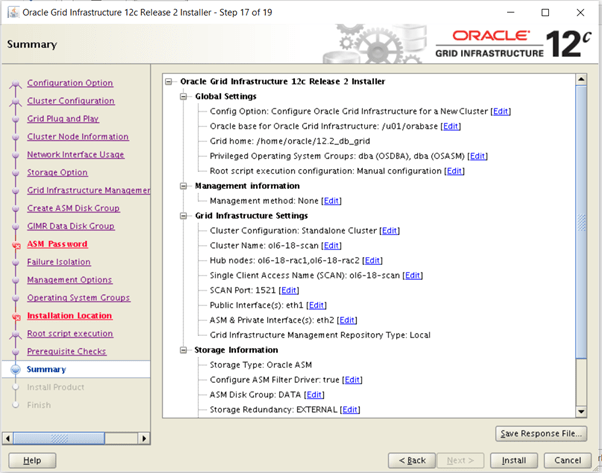Collapse the Global Settings tree node
The height and width of the screenshot is (473, 602).
tap(184, 96)
